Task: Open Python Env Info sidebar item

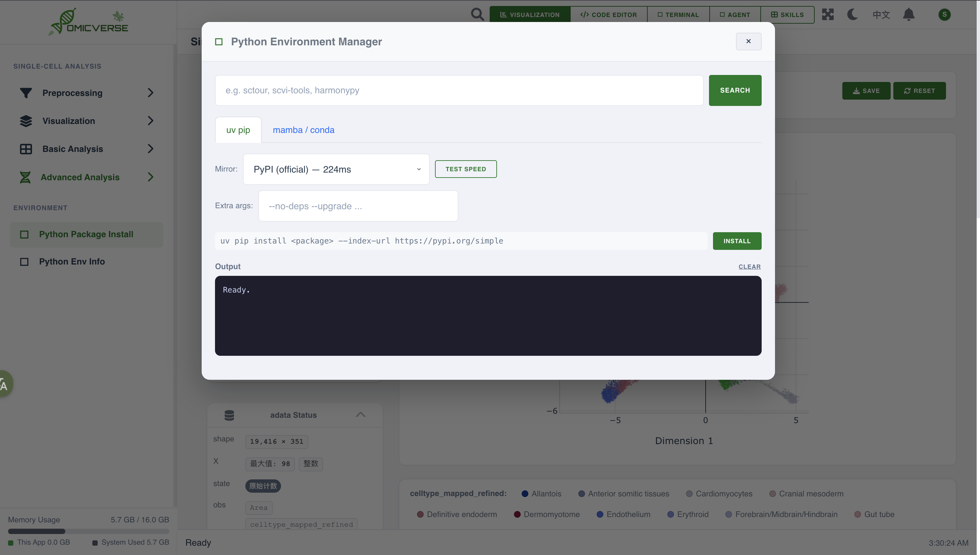Action: [72, 262]
